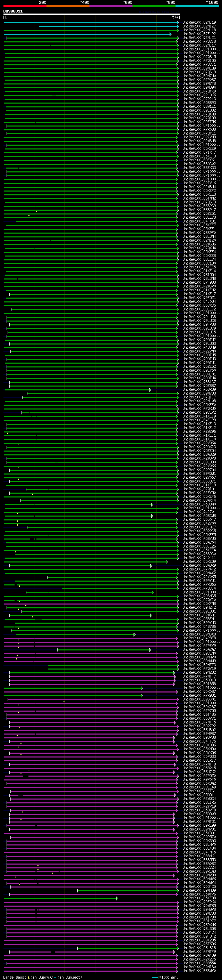Open hit UniRef100_Q2MJ19
222x980 pixels.
click(x=199, y=23)
